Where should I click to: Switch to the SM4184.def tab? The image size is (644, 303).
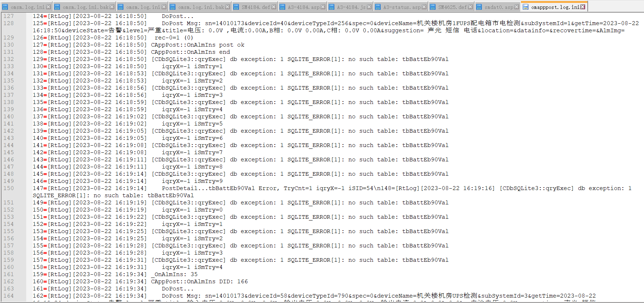[255, 7]
